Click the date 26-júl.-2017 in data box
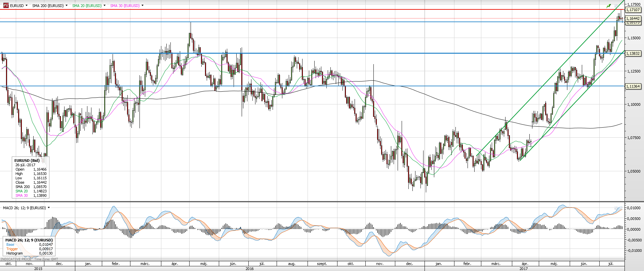Image resolution: width=644 pixels, height=271 pixels. click(x=25, y=165)
